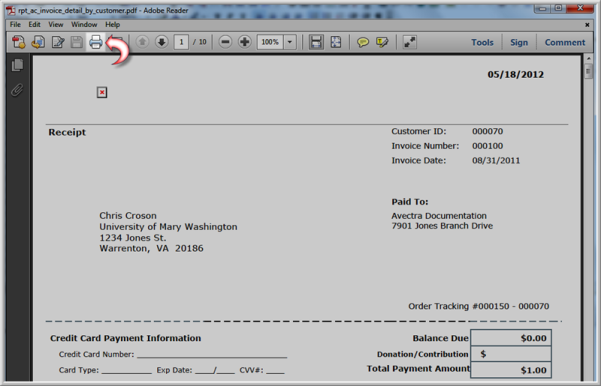Open the File menu
601x386 pixels.
point(15,25)
